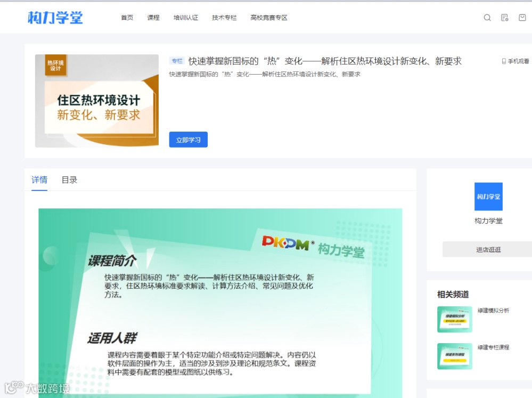Click the 专栏 tag before the course title
Image resolution: width=532 pixels, height=398 pixels.
click(177, 61)
